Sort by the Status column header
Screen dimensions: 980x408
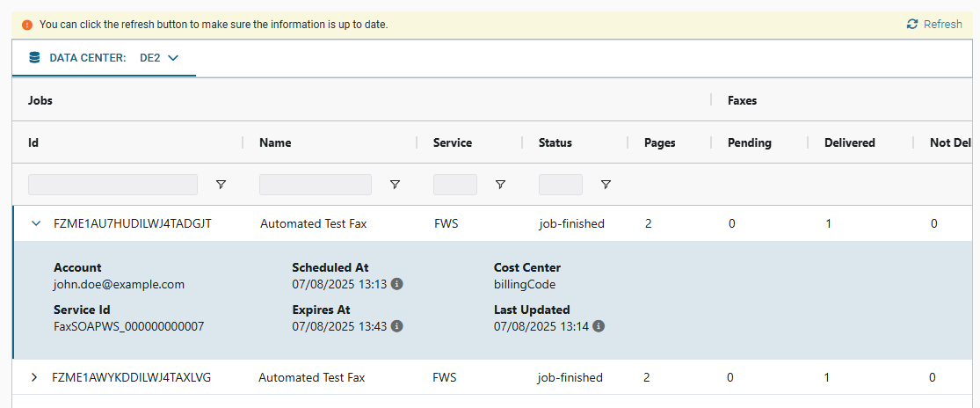555,142
